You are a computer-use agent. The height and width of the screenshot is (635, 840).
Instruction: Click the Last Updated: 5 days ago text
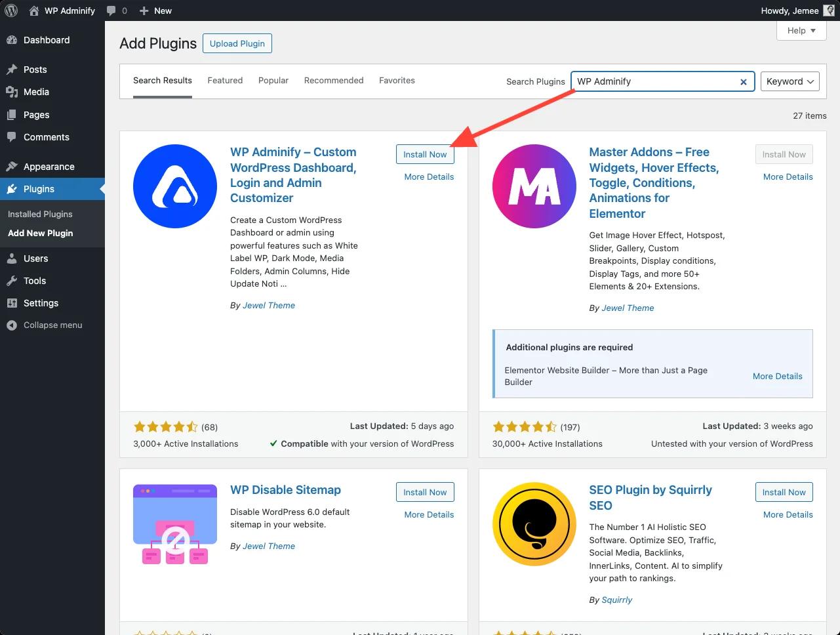402,426
